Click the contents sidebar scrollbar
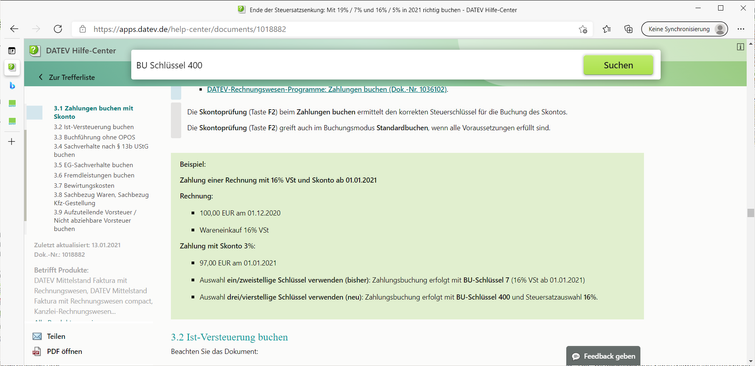Screen dimensions: 755x366 (x=26, y=176)
